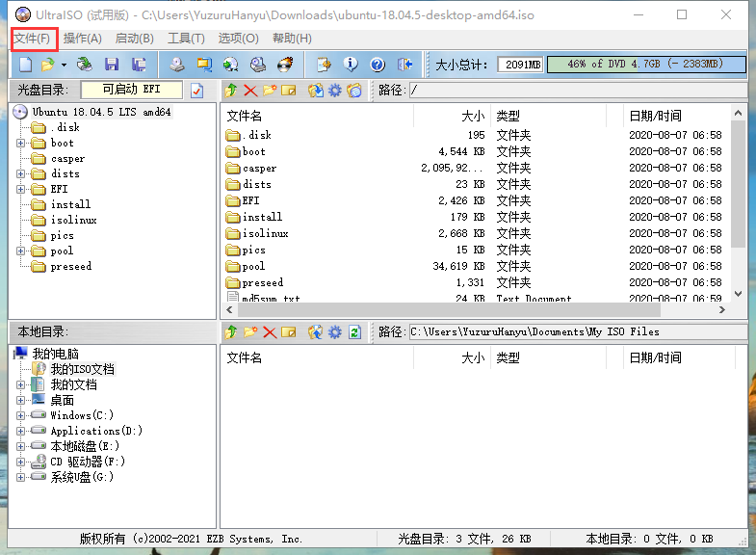Click the New file icon in the toolbar
The width and height of the screenshot is (756, 555).
pos(25,65)
